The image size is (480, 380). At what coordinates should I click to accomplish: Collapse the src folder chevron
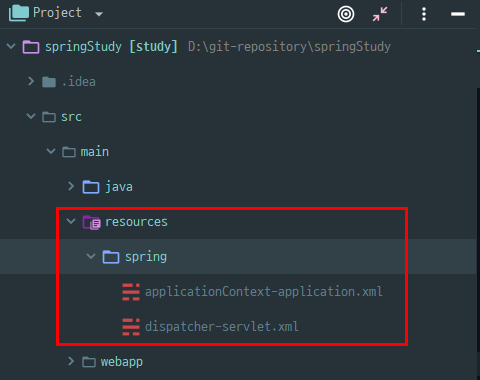tap(31, 116)
